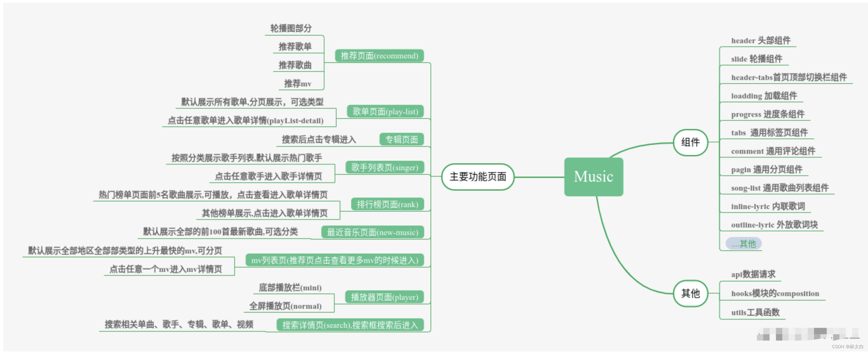Select header-tabs首页顶部切换栏组件 item
Viewport: 868px width, 352px height.
789,77
